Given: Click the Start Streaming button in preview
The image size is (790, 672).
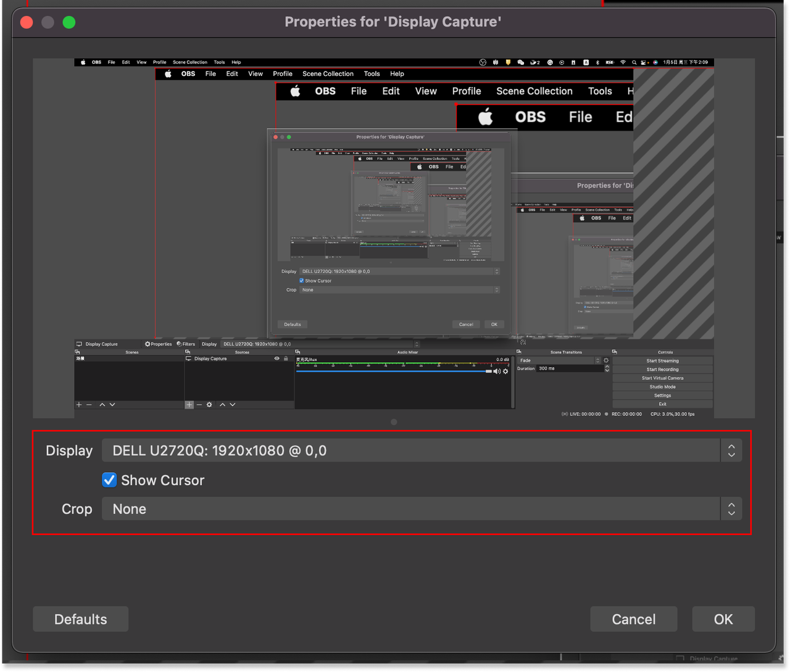Looking at the screenshot, I should [662, 361].
